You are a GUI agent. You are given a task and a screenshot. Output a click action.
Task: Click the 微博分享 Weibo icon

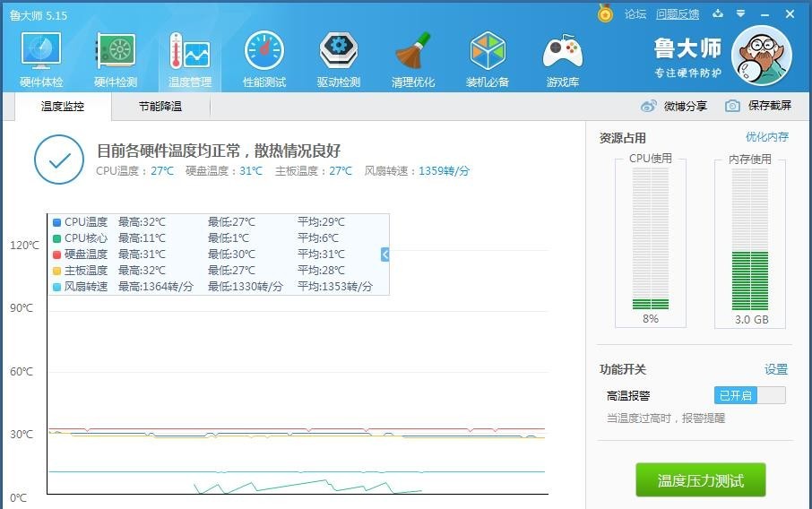[648, 106]
